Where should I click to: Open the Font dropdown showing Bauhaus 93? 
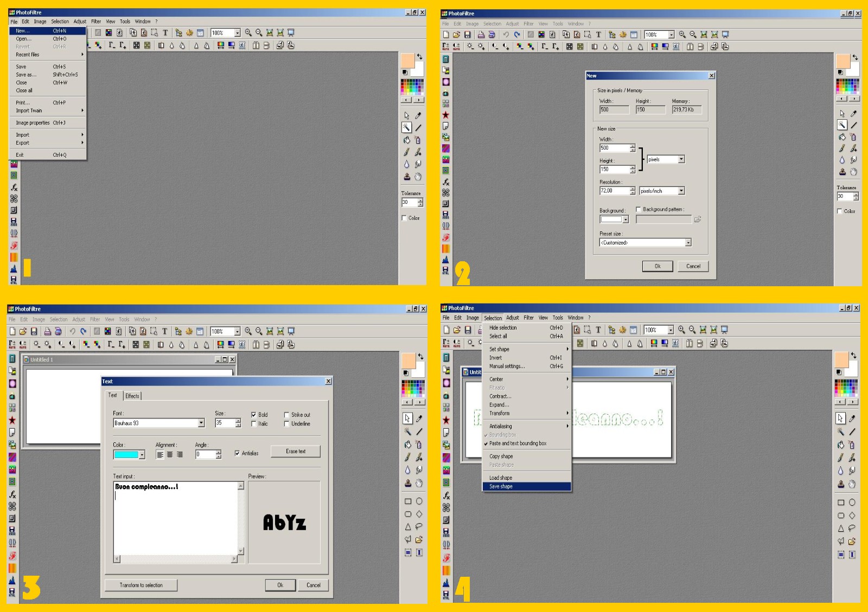click(201, 423)
